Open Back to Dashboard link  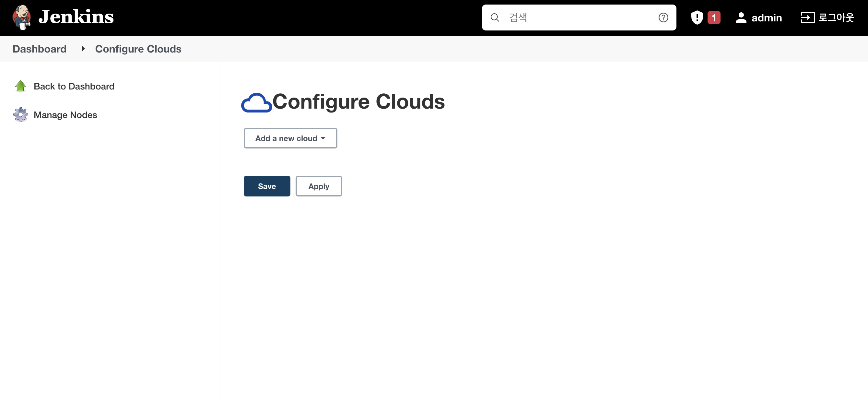pos(74,86)
